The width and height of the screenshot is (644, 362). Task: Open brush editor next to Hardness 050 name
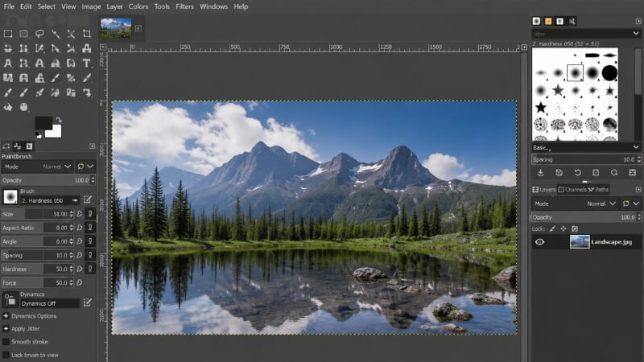[x=88, y=200]
